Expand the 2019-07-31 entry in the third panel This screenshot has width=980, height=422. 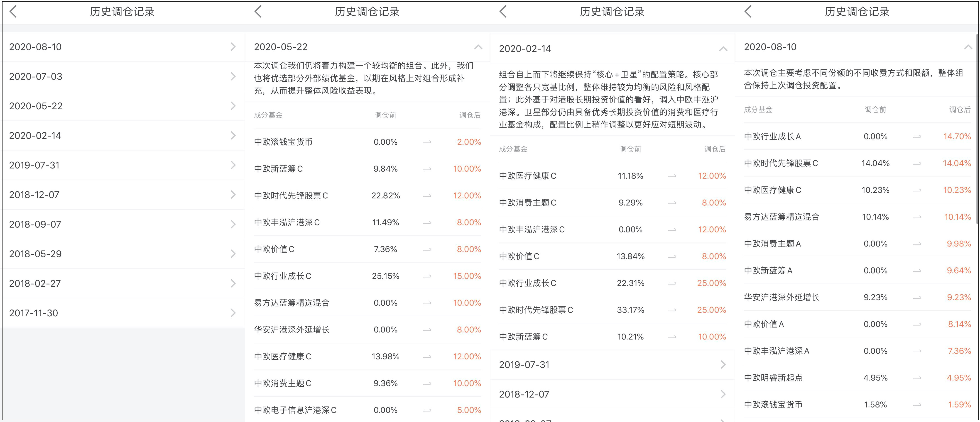point(612,364)
